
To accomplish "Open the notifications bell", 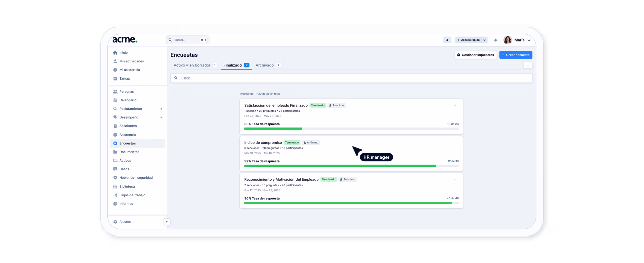I will click(x=495, y=40).
